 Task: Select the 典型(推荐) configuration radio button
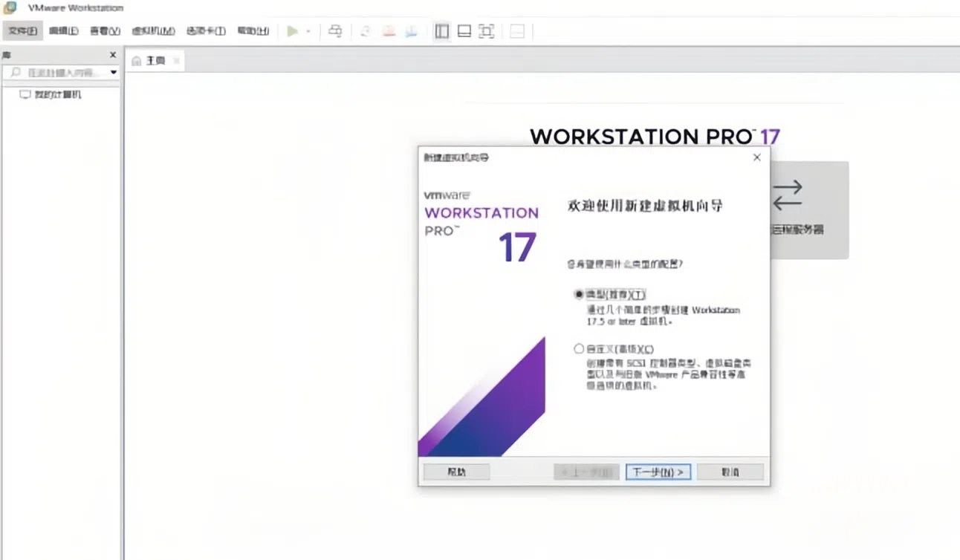click(579, 294)
